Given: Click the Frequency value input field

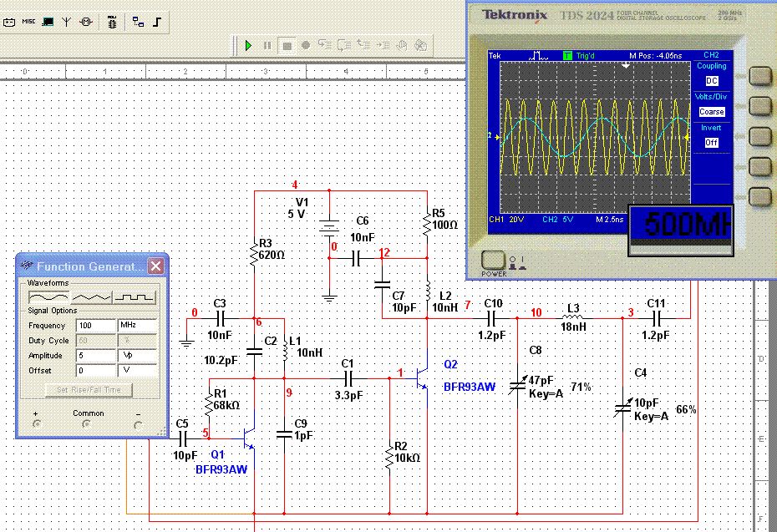Looking at the screenshot, I should pos(96,326).
